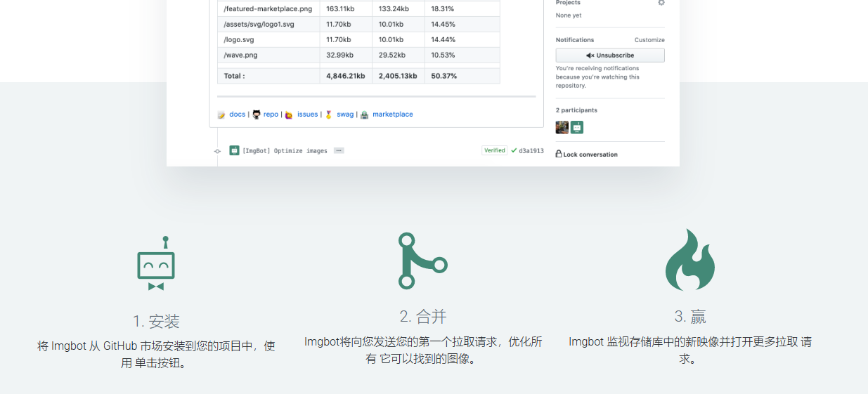Click the commit marker icon in timeline
868x394 pixels.
pos(217,151)
